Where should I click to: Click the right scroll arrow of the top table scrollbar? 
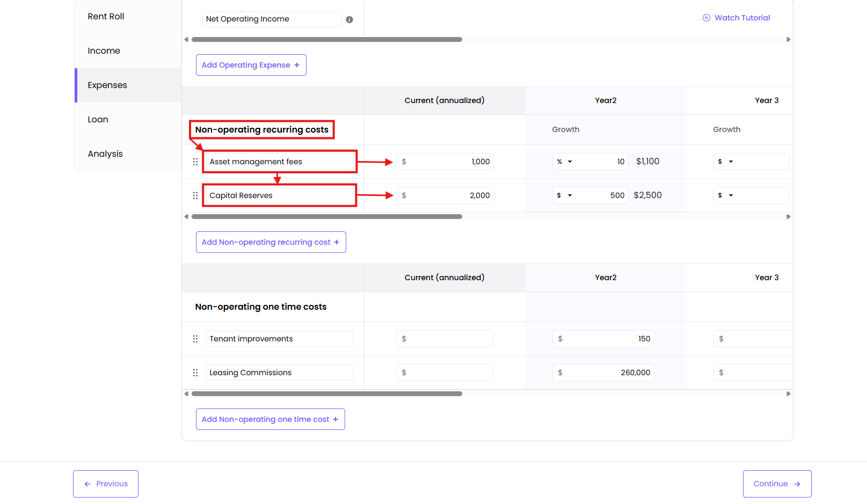tap(788, 39)
